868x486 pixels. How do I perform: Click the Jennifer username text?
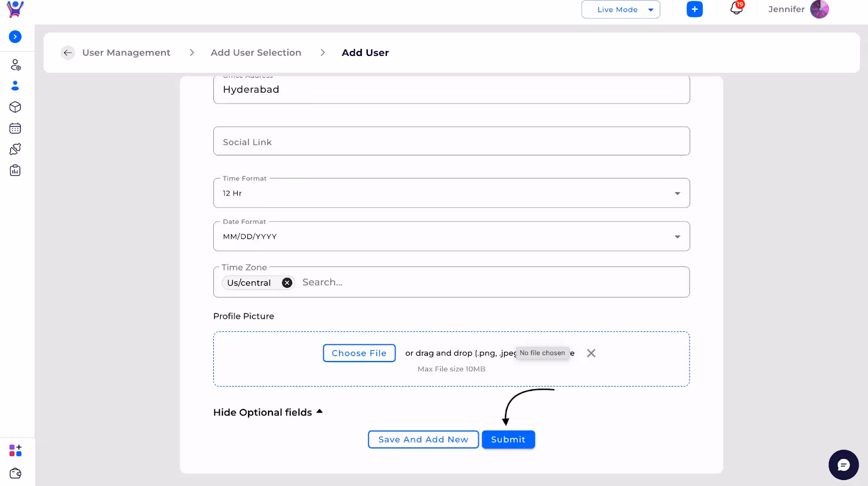[786, 9]
